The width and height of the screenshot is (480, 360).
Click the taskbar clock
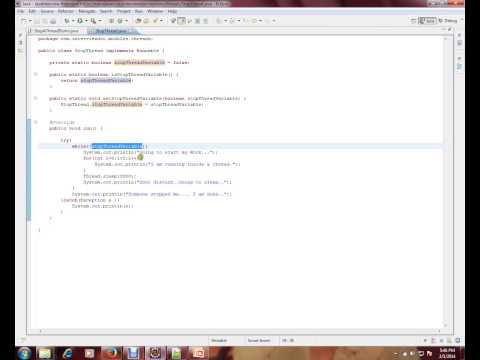[x=447, y=353]
